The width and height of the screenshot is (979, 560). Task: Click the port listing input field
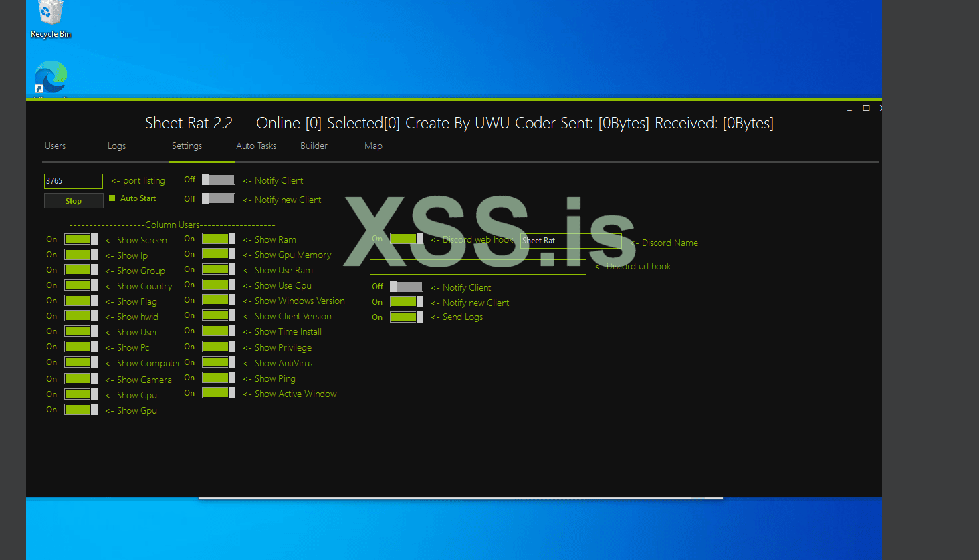pos(74,181)
